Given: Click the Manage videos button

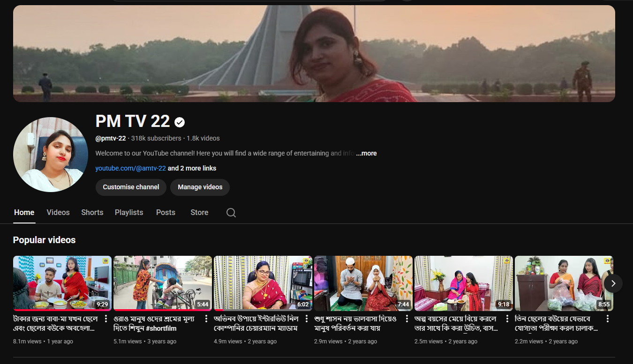Looking at the screenshot, I should [x=200, y=187].
